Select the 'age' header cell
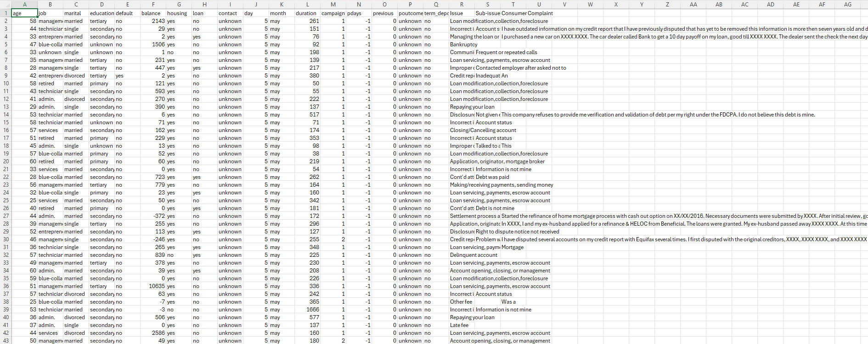This screenshot has width=868, height=344. [24, 13]
